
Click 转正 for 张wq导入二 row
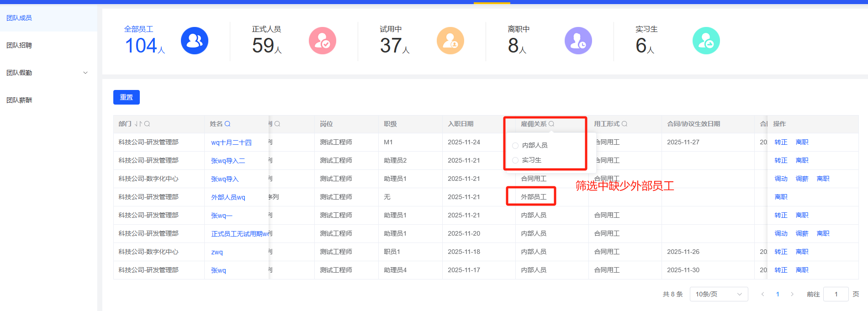[781, 160]
